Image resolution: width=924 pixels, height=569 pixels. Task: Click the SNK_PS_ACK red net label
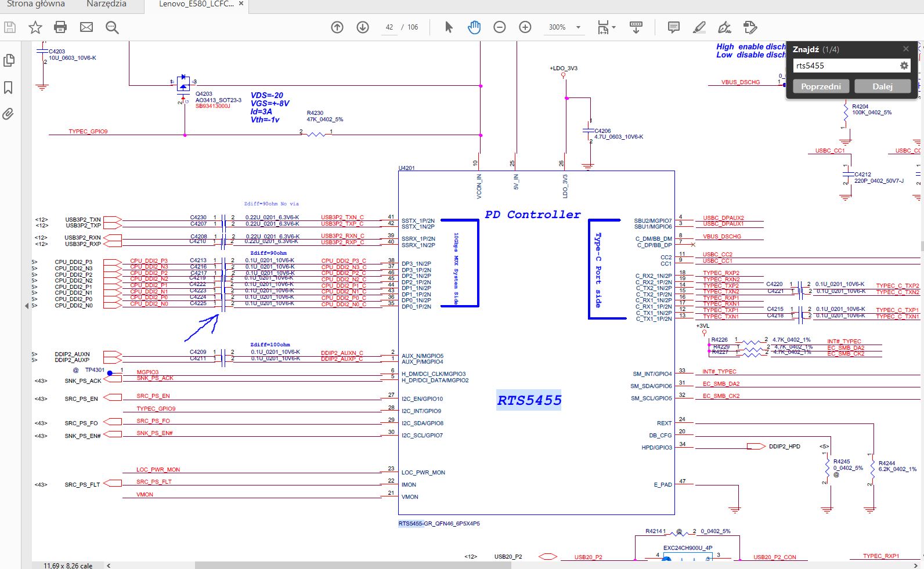coord(155,378)
